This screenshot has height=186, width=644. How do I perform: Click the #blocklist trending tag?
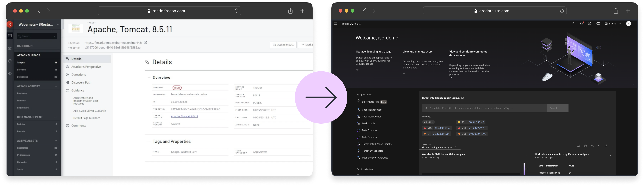[x=428, y=122]
